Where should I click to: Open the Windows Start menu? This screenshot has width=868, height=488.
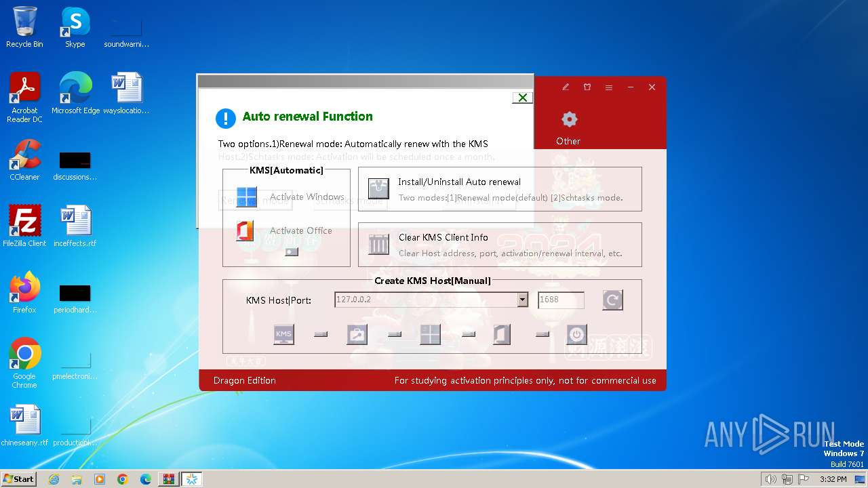click(x=19, y=479)
